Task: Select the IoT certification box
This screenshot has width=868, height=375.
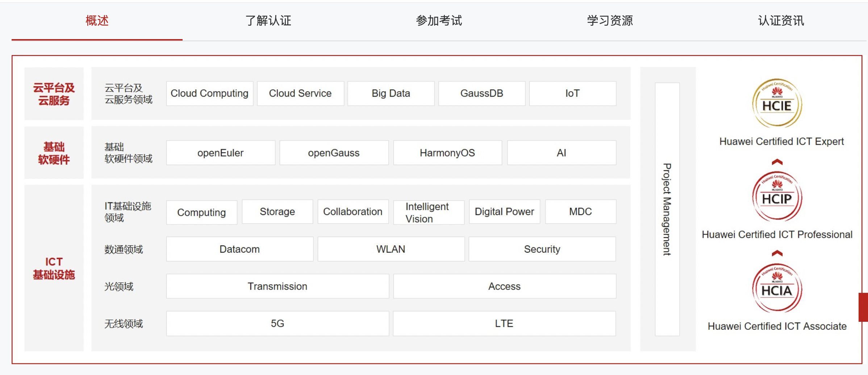Action: point(573,93)
